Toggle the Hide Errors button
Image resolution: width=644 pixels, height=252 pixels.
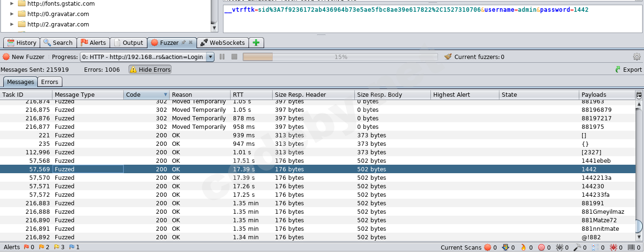point(150,69)
